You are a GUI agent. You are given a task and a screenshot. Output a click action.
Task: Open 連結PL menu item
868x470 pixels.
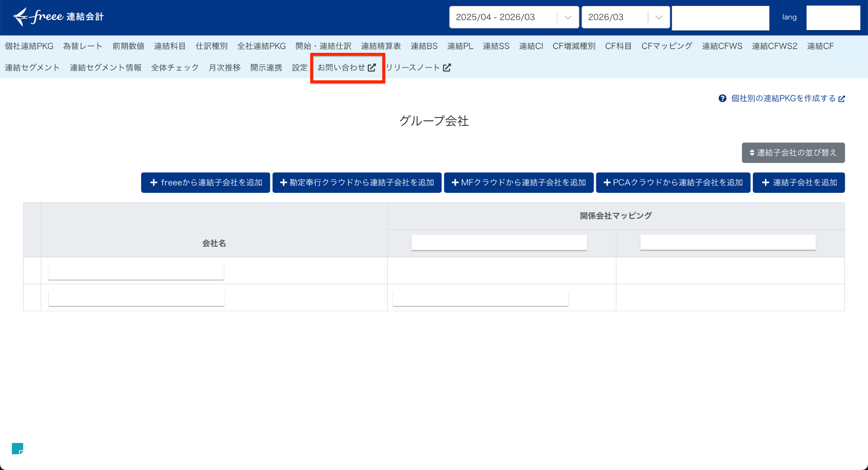tap(460, 46)
